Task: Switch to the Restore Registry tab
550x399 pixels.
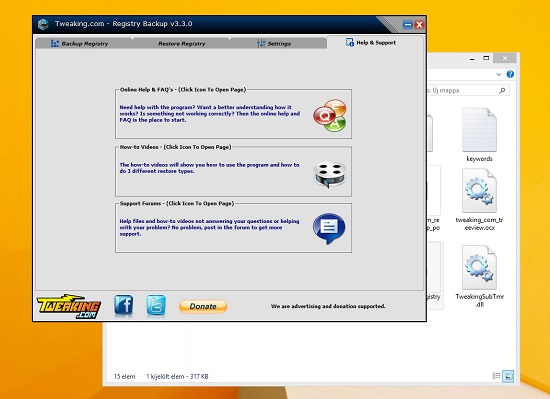Action: [x=181, y=43]
